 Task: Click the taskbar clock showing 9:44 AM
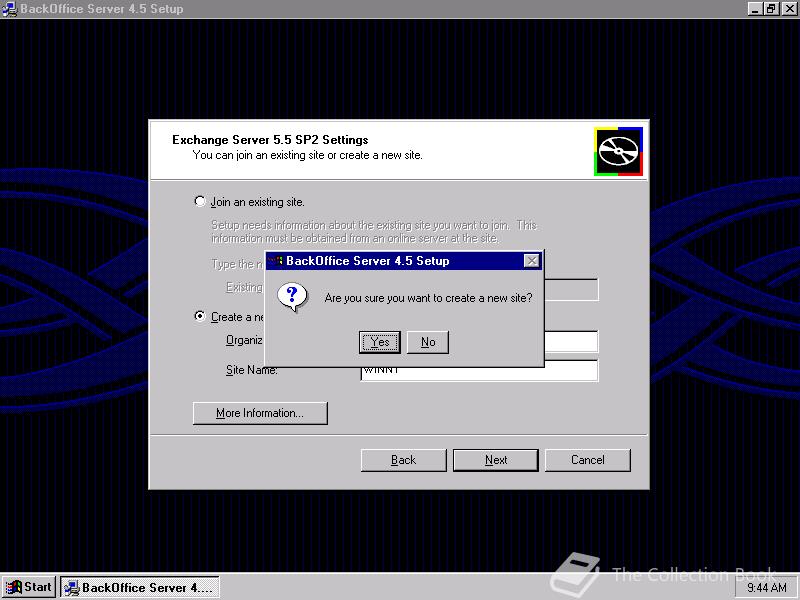coord(767,588)
